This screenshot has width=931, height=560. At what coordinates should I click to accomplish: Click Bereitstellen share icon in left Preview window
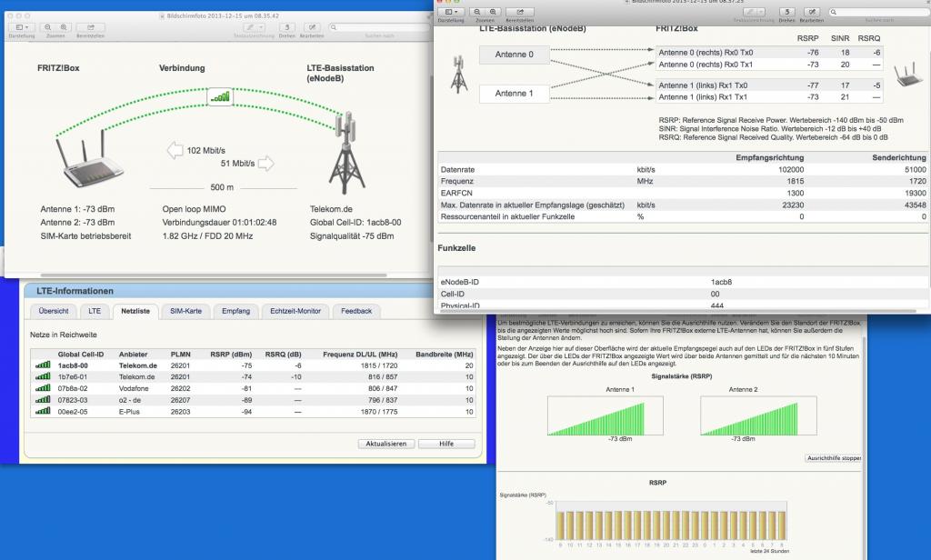(91, 27)
